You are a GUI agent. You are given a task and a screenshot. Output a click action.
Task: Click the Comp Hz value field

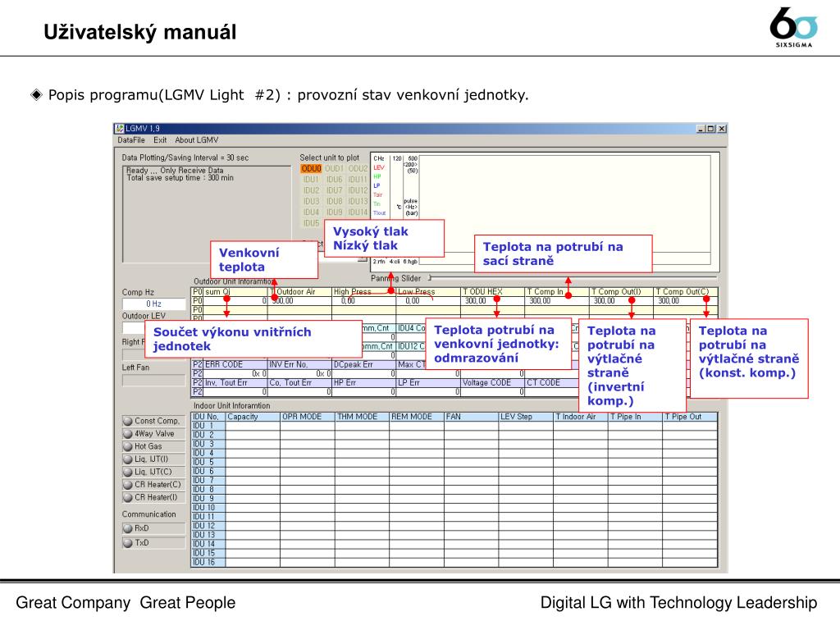pos(154,304)
